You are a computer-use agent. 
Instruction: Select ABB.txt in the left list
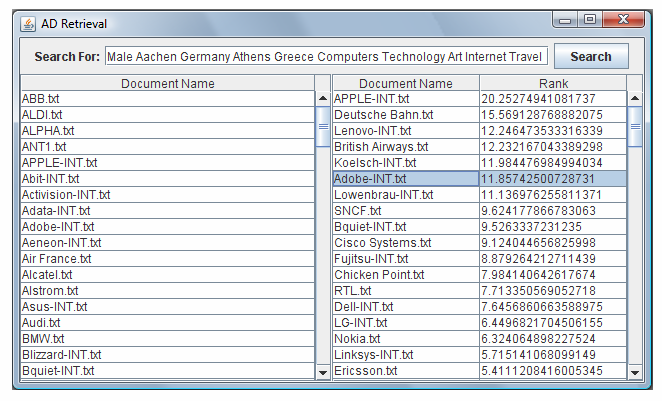(168, 99)
